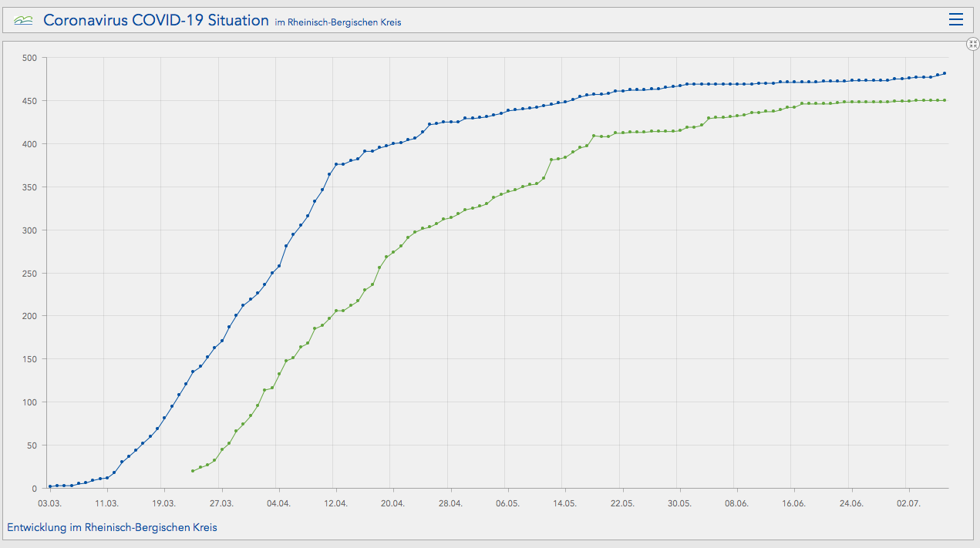Click the 'Coronavirus COVID-19 Situation' title
This screenshot has width=980, height=548.
[x=156, y=21]
